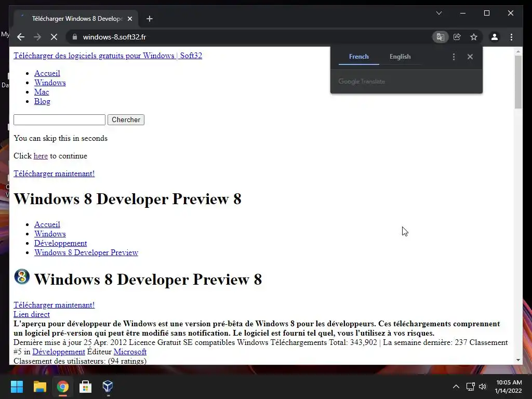Click the Télécharger Windows 8 Develope tab

pos(77,19)
